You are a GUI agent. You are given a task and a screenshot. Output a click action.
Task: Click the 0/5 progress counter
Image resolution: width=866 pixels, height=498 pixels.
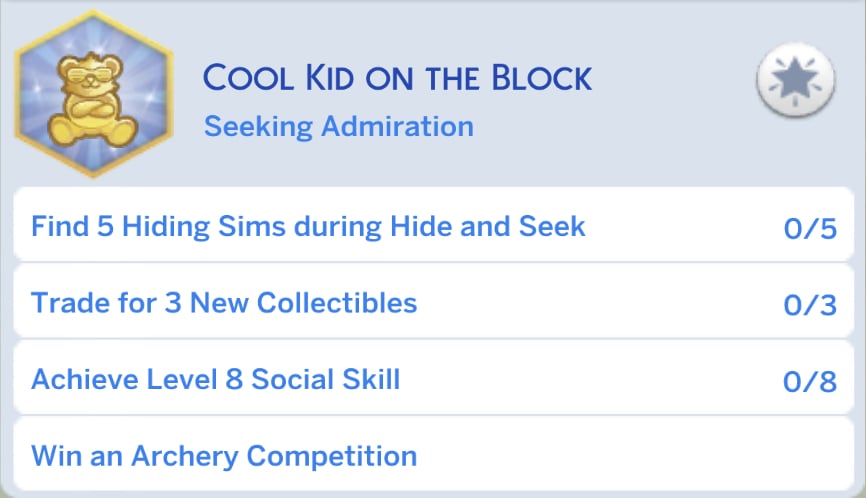click(809, 229)
